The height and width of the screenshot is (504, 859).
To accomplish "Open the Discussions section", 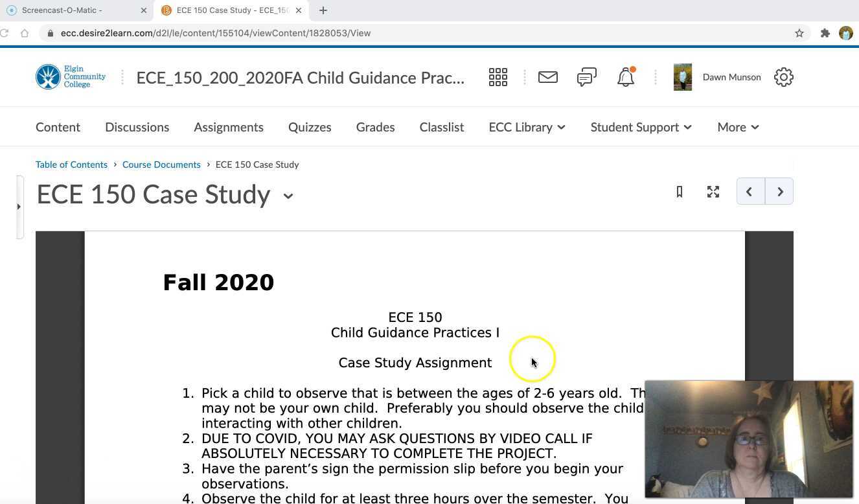I will (137, 127).
